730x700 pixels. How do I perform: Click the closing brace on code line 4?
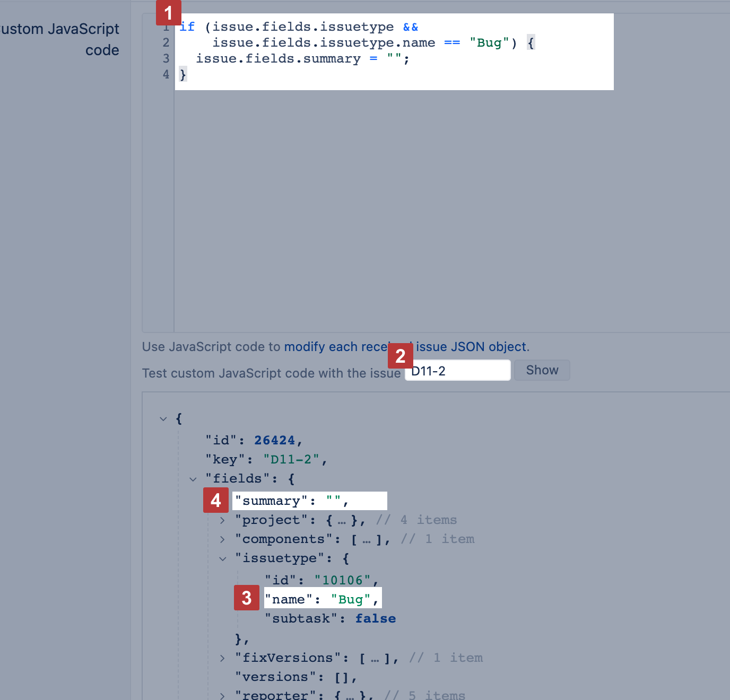coord(183,74)
